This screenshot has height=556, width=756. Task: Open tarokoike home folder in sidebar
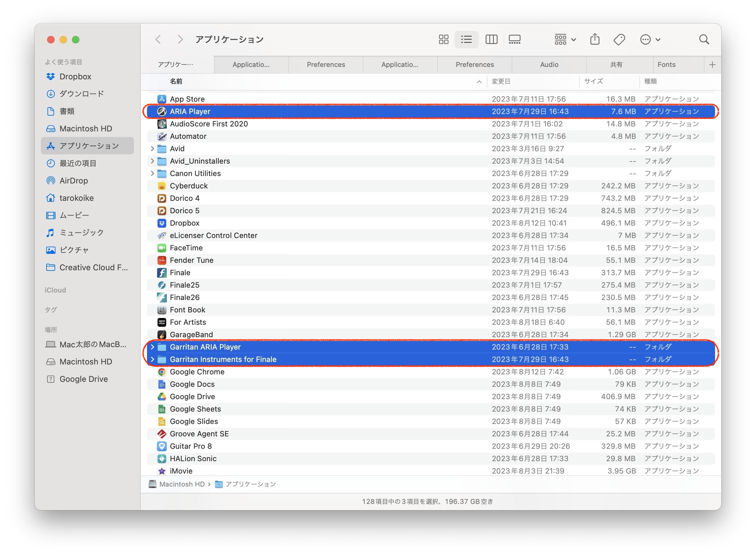[87, 198]
